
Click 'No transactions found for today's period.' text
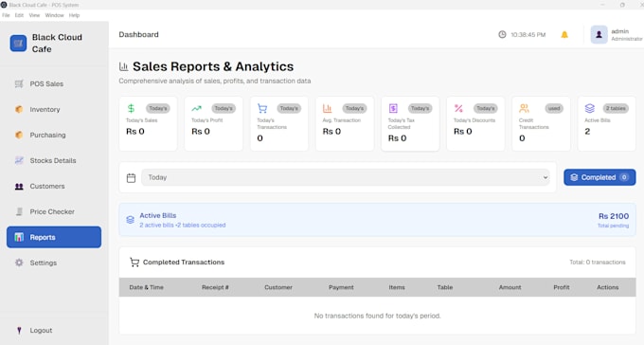pyautogui.click(x=378, y=316)
